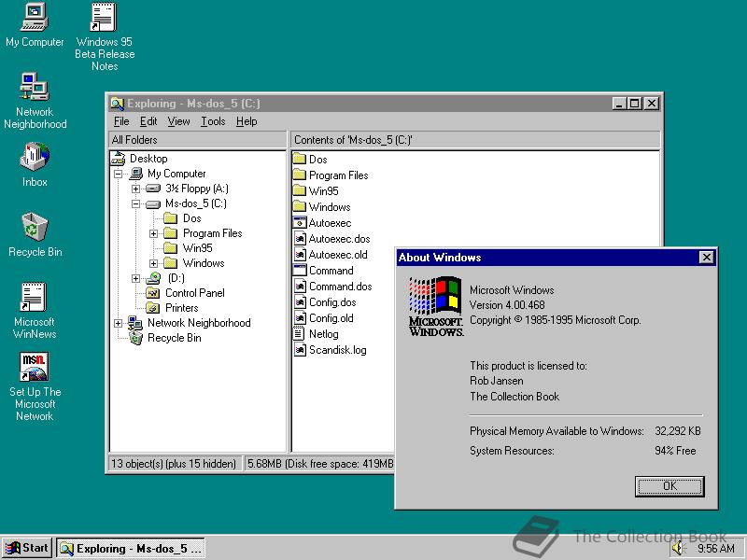Click the volume speaker icon in tray

[677, 548]
